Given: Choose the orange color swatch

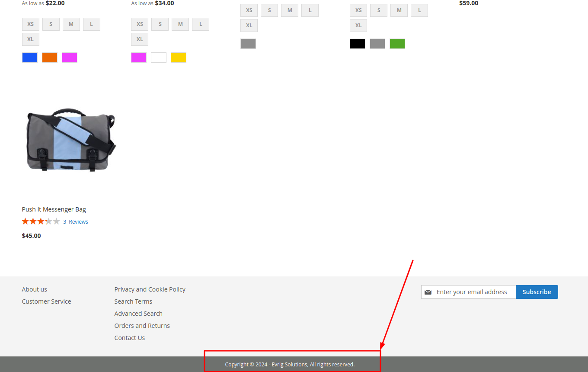Looking at the screenshot, I should pyautogui.click(x=50, y=58).
